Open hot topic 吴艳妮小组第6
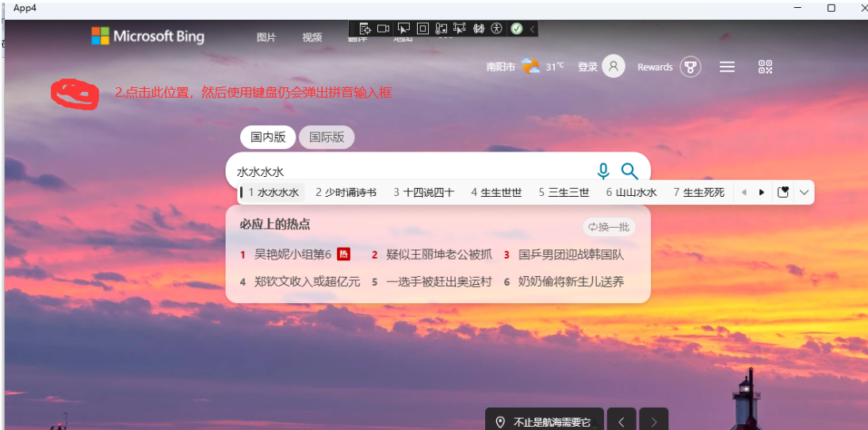The width and height of the screenshot is (868, 430). pos(293,255)
